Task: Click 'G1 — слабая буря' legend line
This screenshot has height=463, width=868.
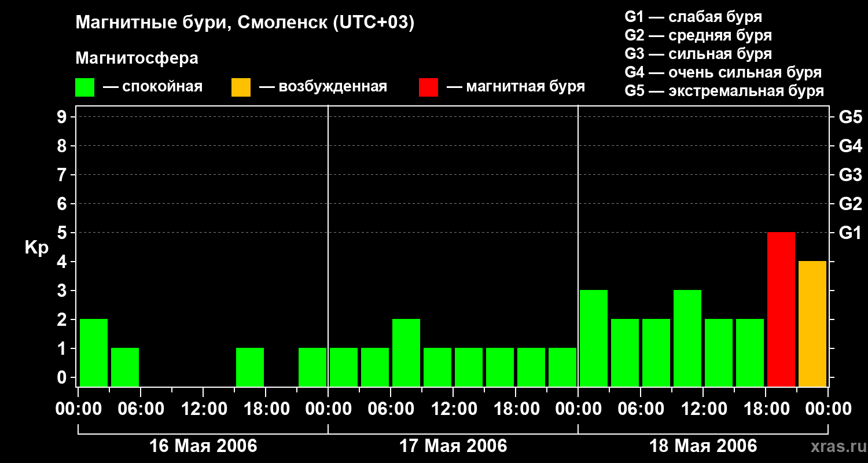Action: 693,17
